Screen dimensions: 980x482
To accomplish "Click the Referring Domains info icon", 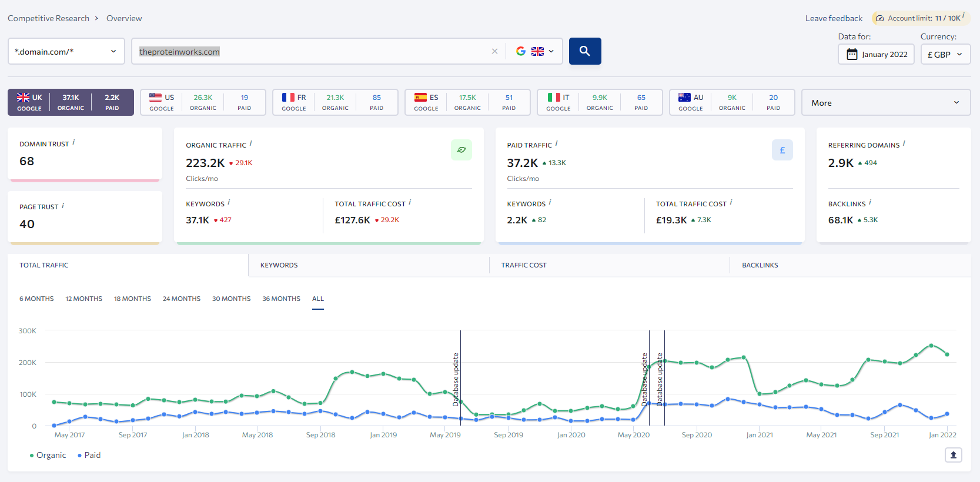I will pyautogui.click(x=904, y=143).
